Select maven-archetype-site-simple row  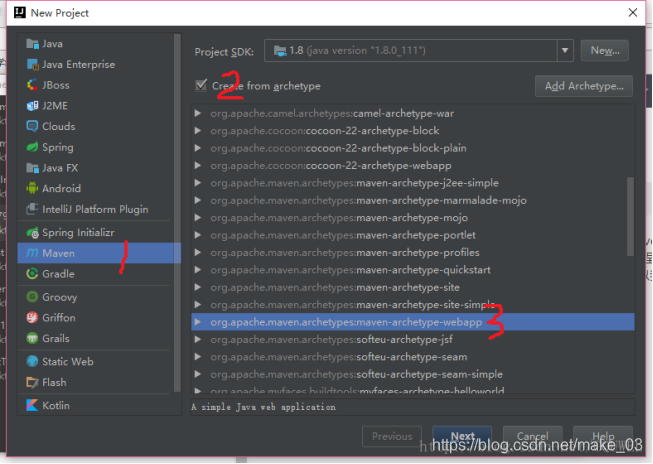[x=413, y=305]
